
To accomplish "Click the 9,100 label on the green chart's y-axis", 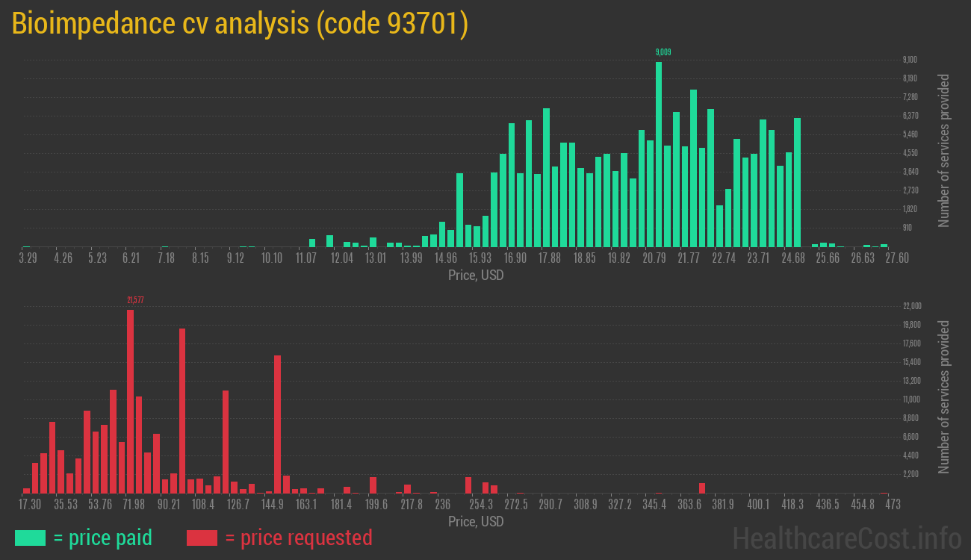I will tap(910, 60).
